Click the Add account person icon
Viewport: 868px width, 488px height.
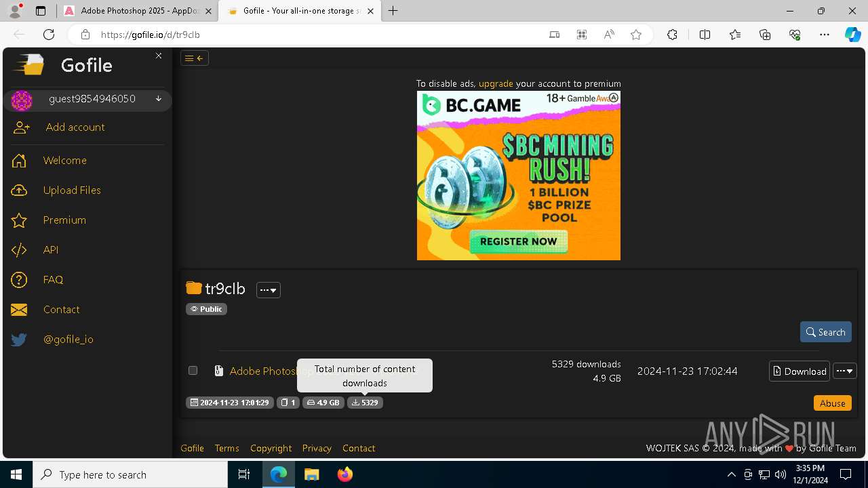(x=22, y=127)
